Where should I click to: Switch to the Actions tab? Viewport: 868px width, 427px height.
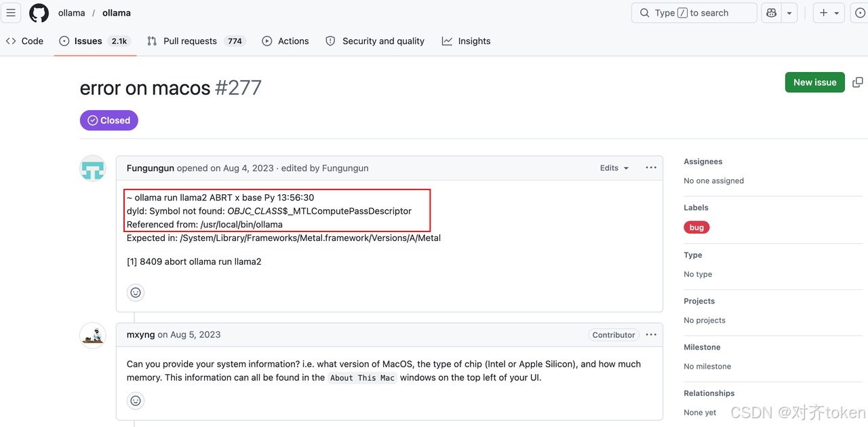click(285, 41)
